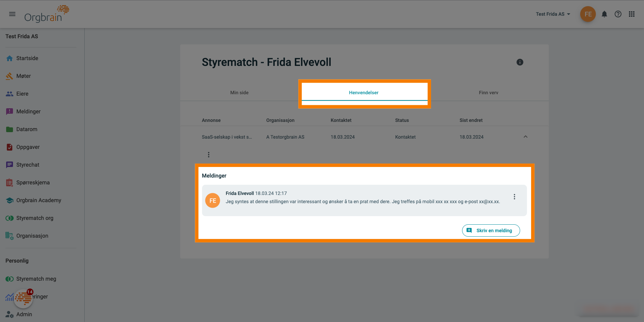
Task: Collapse the SaaS-selskap row chevron
Action: coord(526,137)
